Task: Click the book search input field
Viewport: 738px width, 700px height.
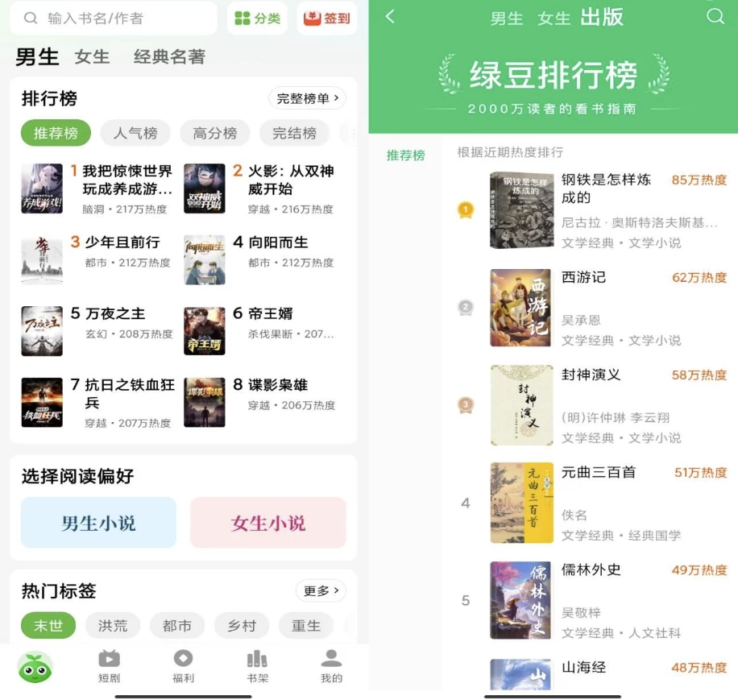Action: (x=114, y=19)
